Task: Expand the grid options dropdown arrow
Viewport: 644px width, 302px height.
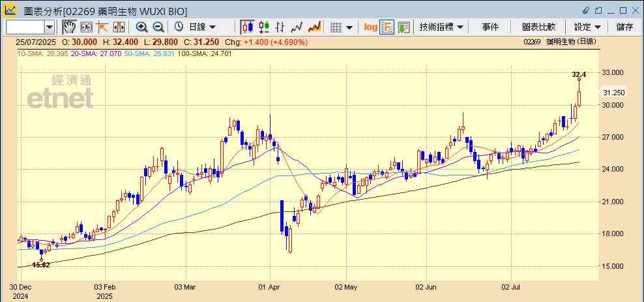Action: (x=349, y=27)
